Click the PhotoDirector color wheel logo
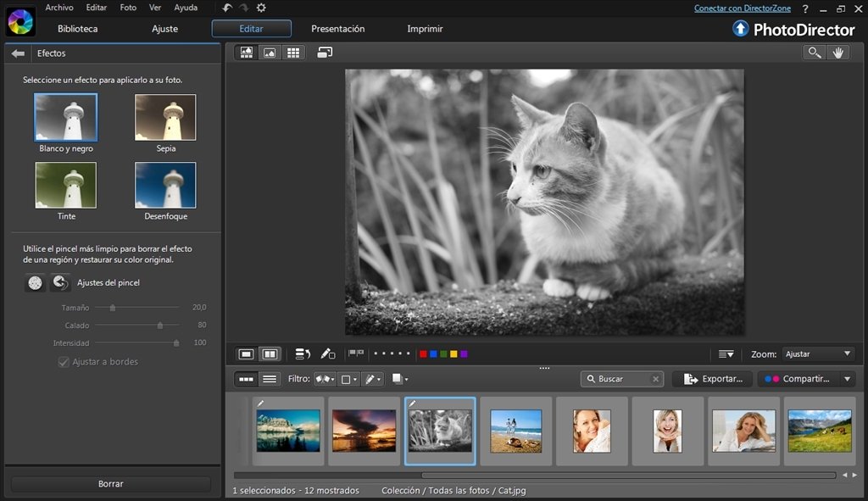This screenshot has width=868, height=501. click(x=20, y=21)
